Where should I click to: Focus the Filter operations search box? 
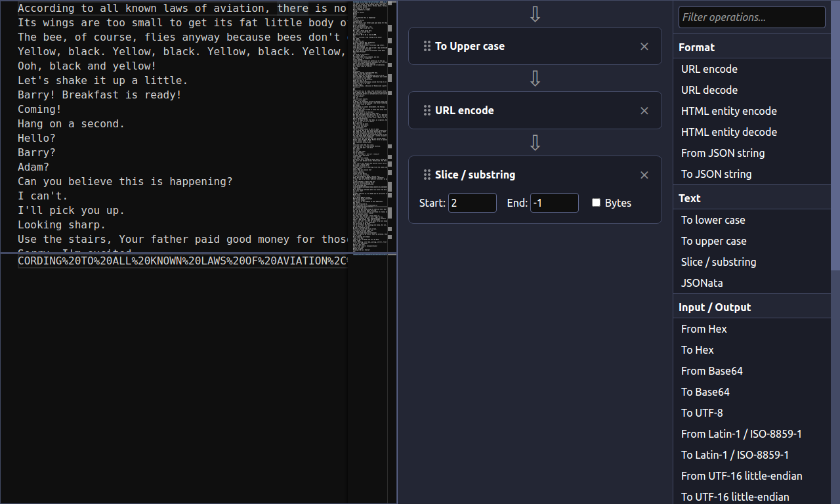751,18
